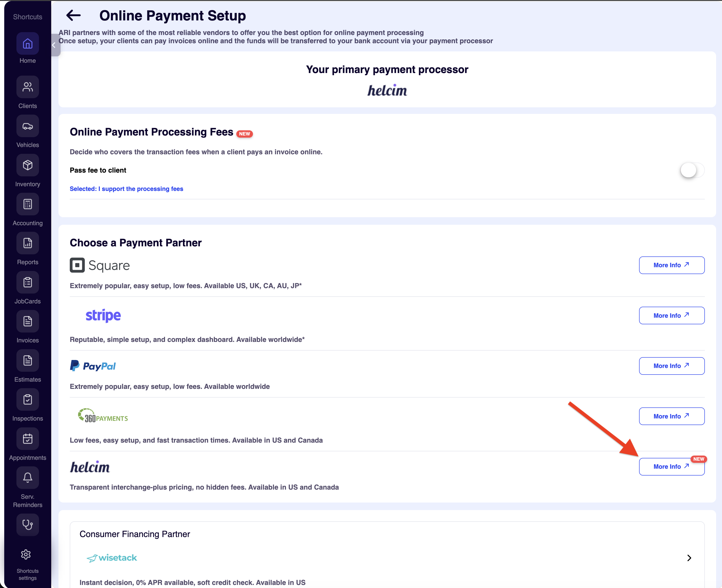The height and width of the screenshot is (588, 722).
Task: Click the 'Shortcuts' sidebar label
Action: click(28, 17)
